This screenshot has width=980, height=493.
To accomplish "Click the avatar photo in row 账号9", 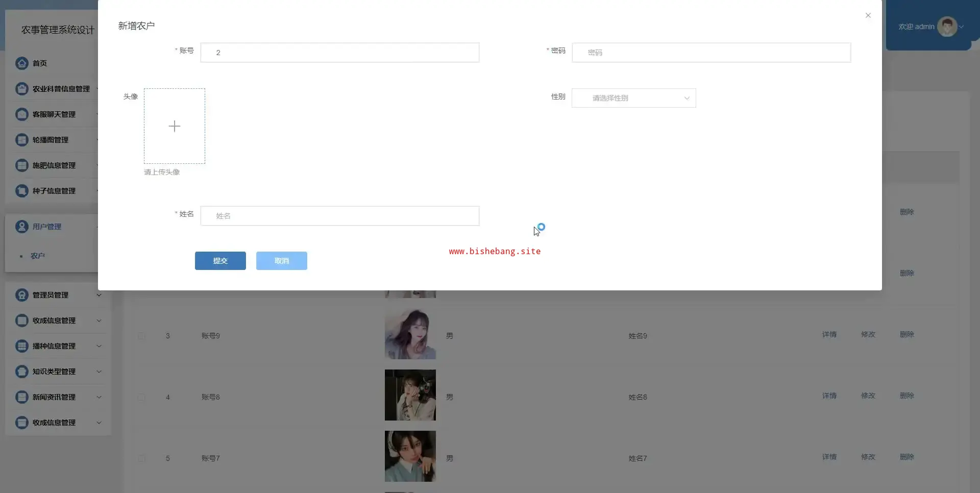I will point(410,334).
